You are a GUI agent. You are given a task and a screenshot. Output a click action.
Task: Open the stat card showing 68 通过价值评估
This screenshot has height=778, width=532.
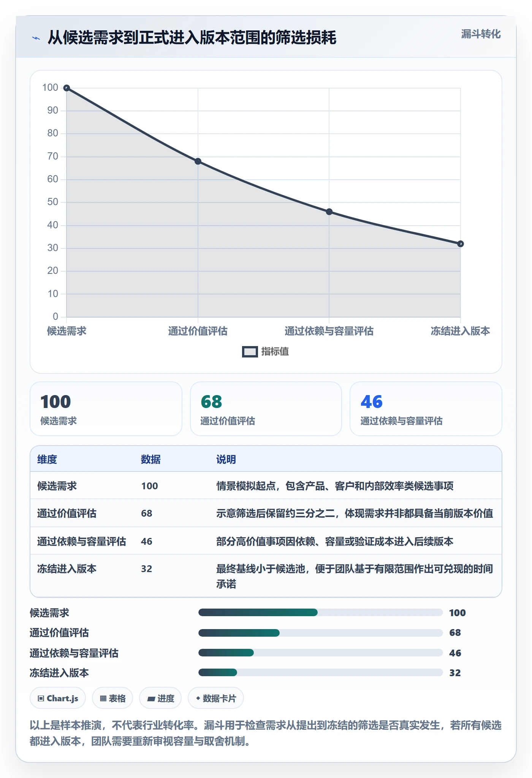266,409
